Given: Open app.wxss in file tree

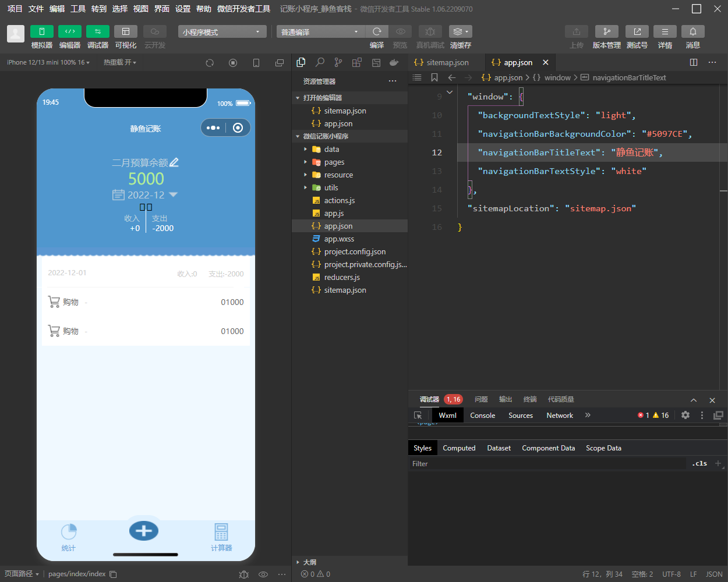Looking at the screenshot, I should [x=339, y=239].
